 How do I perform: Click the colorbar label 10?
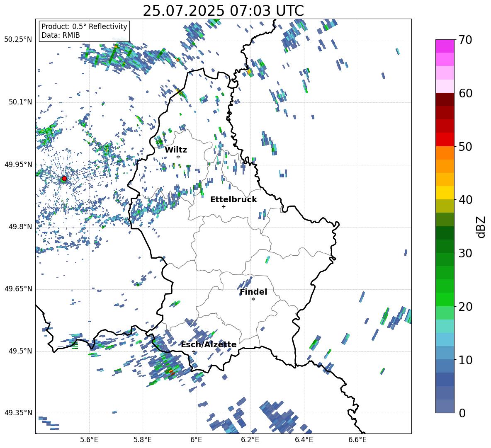(466, 360)
